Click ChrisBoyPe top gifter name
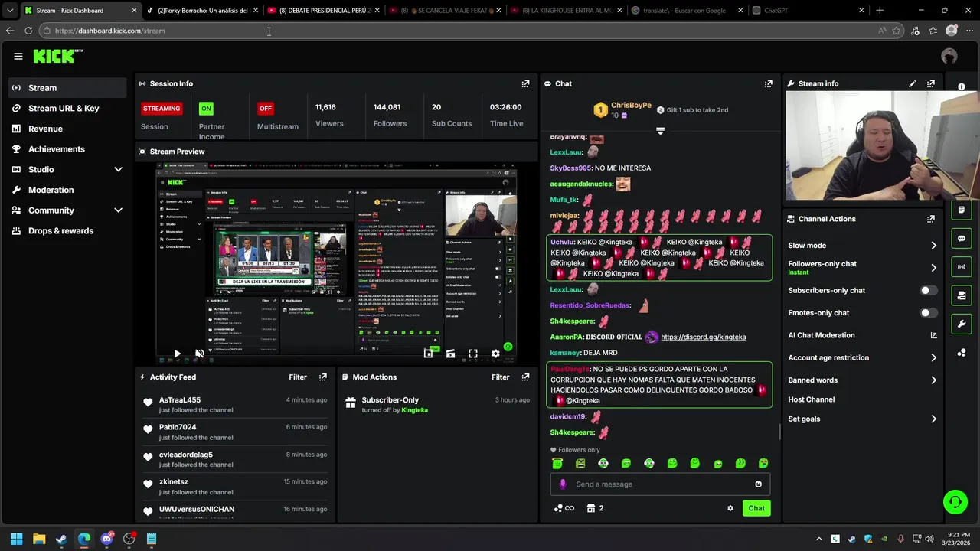Image resolution: width=980 pixels, height=551 pixels. pos(631,106)
